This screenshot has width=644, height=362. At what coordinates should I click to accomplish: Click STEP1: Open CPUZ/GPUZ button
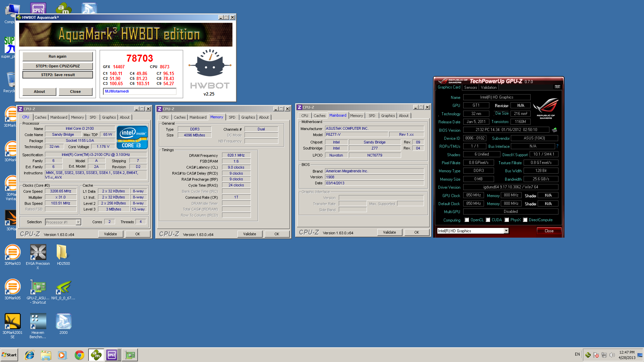pyautogui.click(x=57, y=66)
